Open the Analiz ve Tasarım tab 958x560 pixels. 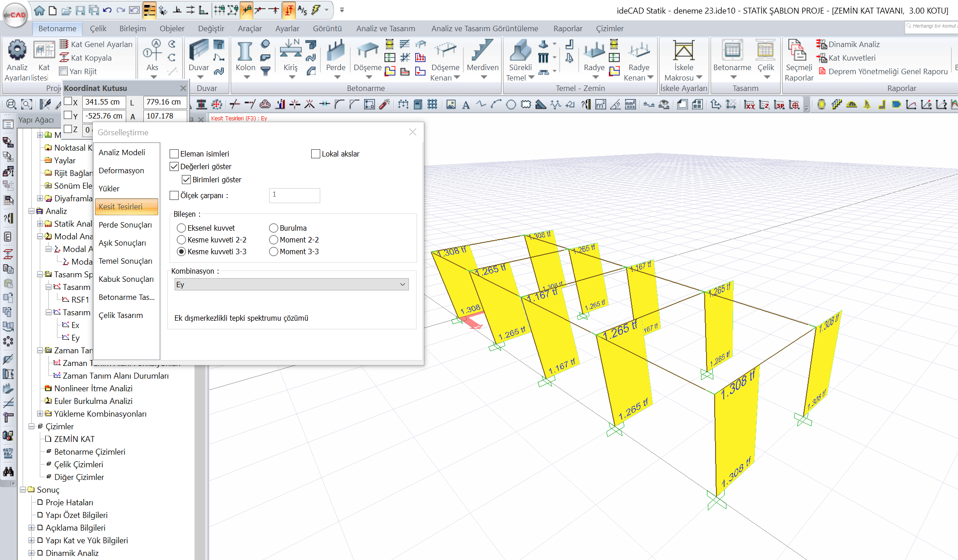point(385,28)
